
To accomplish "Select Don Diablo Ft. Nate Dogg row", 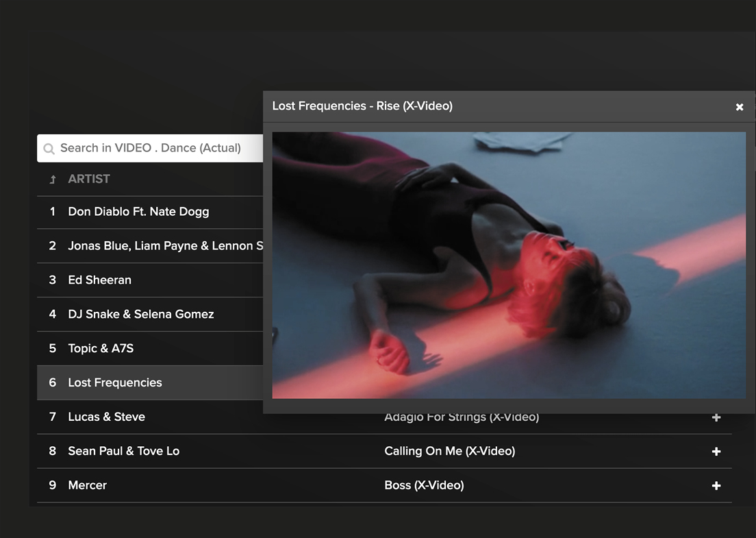I will 150,212.
